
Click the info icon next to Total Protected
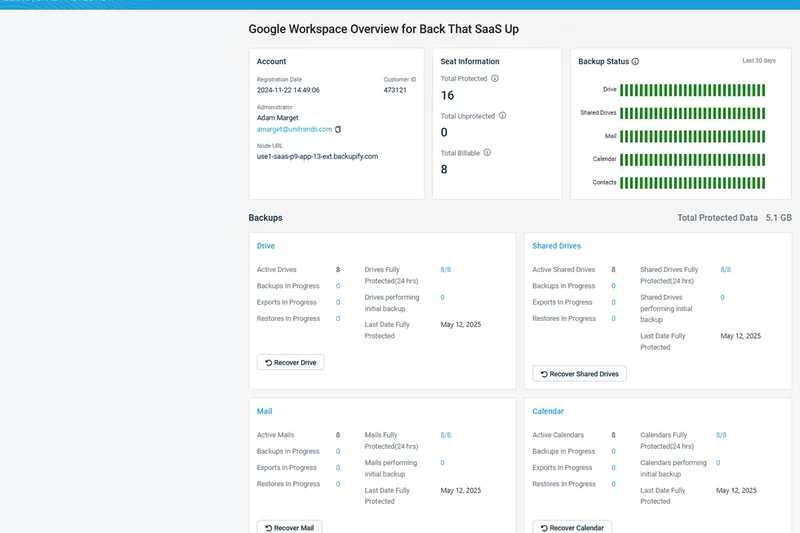coord(494,79)
